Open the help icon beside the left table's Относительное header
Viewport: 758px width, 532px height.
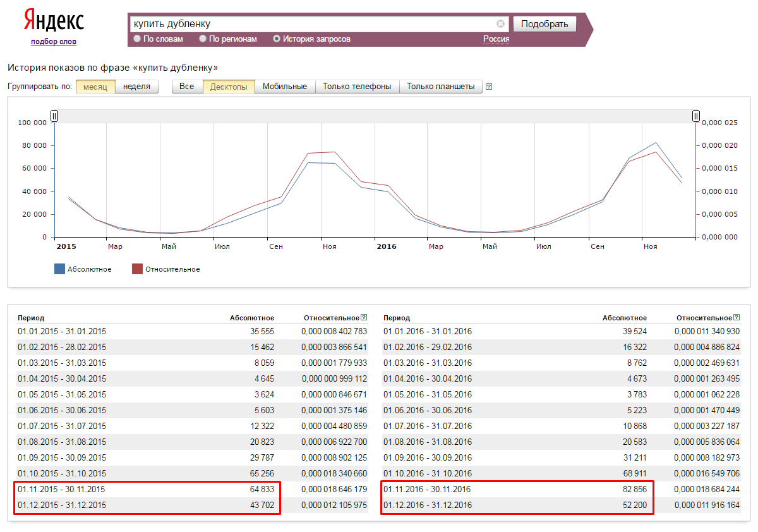[x=364, y=318]
